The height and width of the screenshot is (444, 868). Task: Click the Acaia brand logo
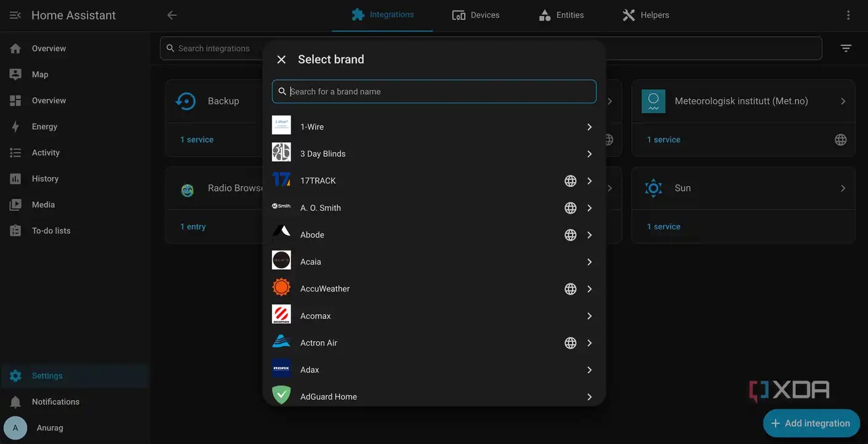point(281,260)
